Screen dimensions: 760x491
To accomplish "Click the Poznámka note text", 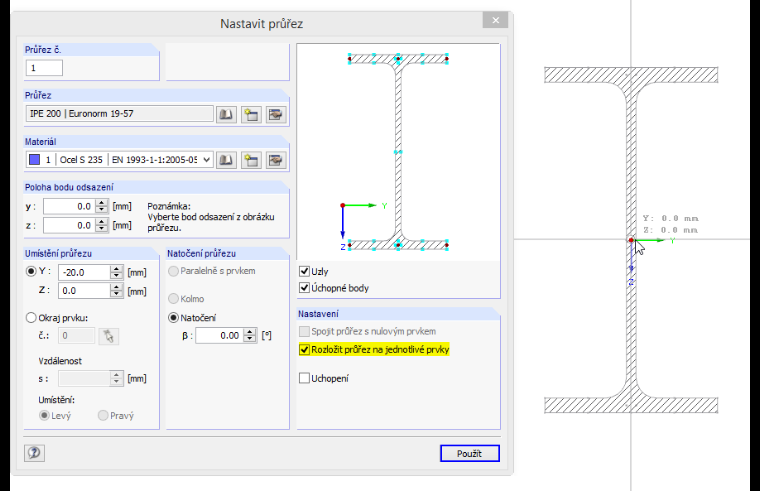I will coord(211,217).
